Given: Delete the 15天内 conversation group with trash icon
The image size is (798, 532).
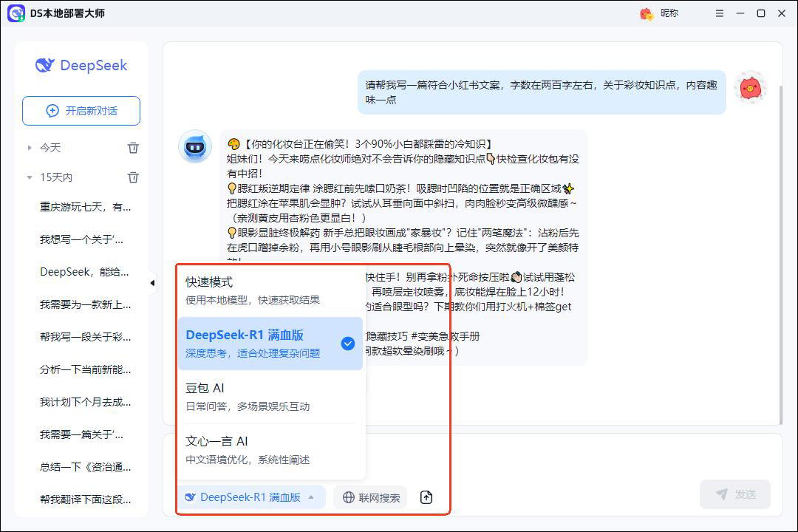Looking at the screenshot, I should 133,177.
